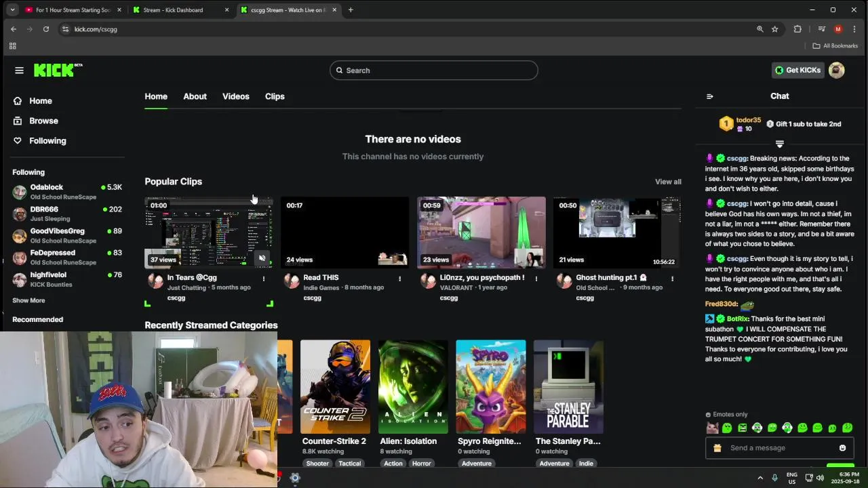868x488 pixels.
Task: Play the Ghost hunting pt.1 clip thumbnail
Action: pyautogui.click(x=617, y=232)
